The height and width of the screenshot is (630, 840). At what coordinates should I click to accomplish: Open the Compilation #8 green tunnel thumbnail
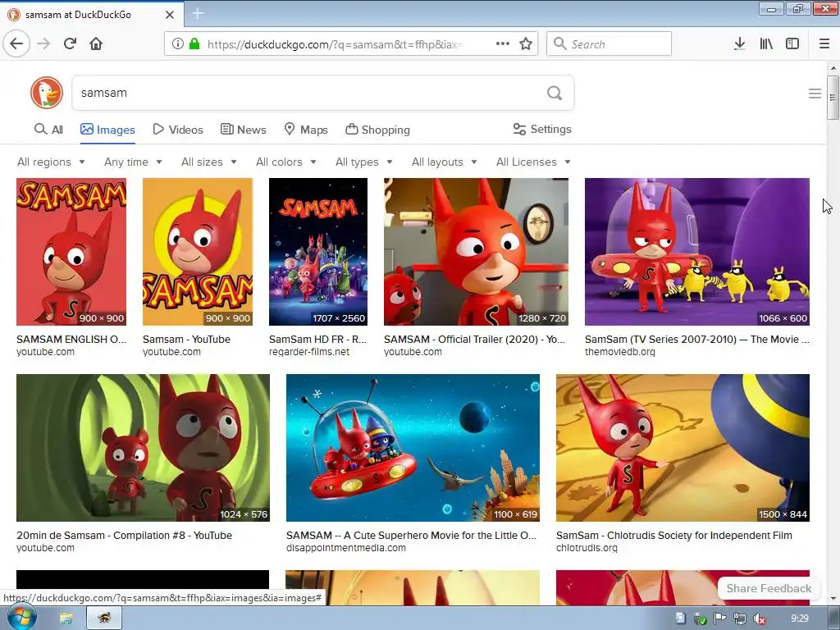[x=143, y=448]
